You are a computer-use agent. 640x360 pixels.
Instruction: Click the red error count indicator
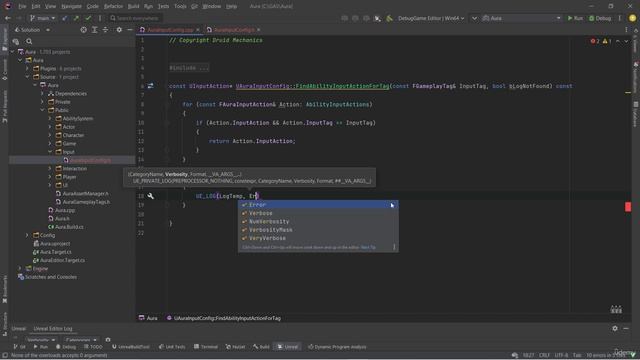[x=595, y=41]
